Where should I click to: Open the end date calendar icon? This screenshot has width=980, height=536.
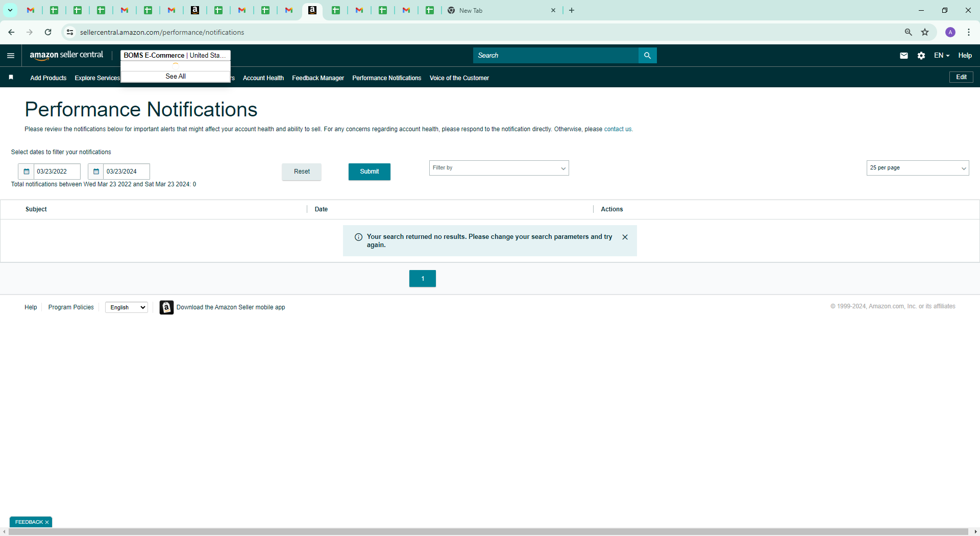tap(96, 172)
